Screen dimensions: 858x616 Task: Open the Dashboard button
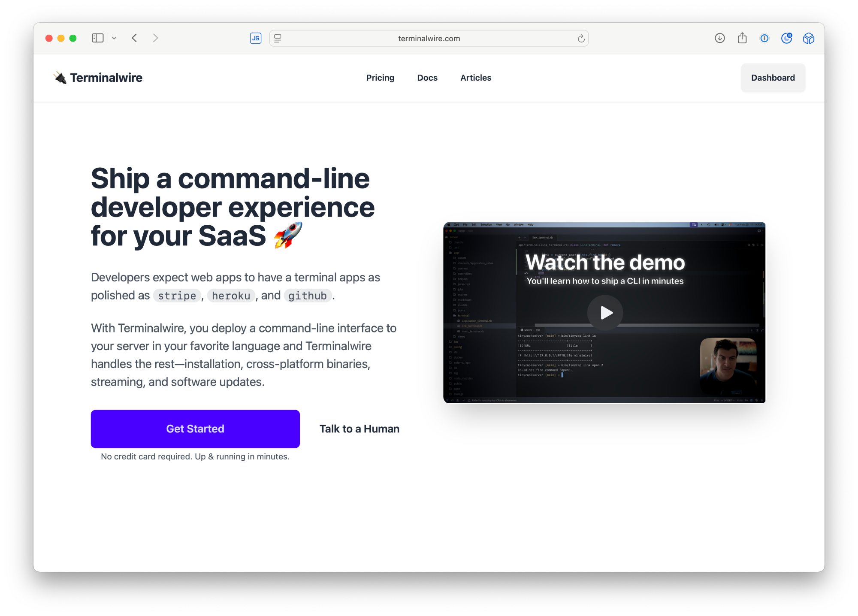tap(773, 78)
